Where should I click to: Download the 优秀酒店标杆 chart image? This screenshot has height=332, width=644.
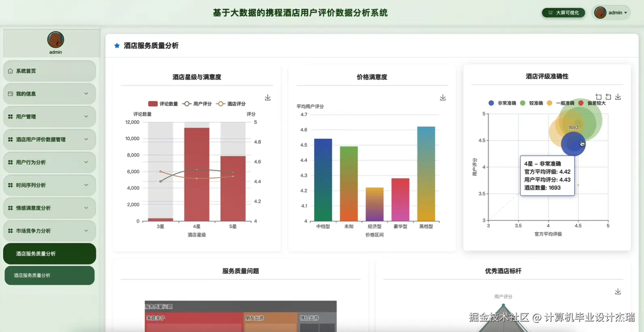[618, 292]
